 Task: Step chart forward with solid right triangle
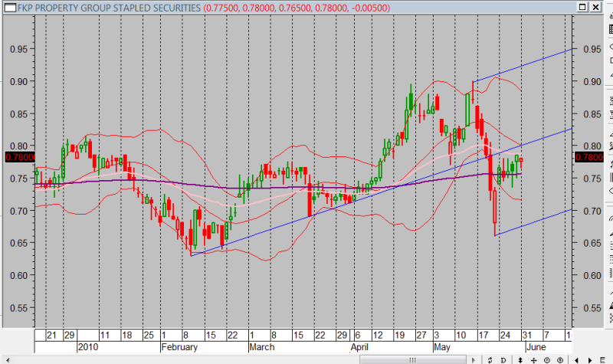click(590, 360)
